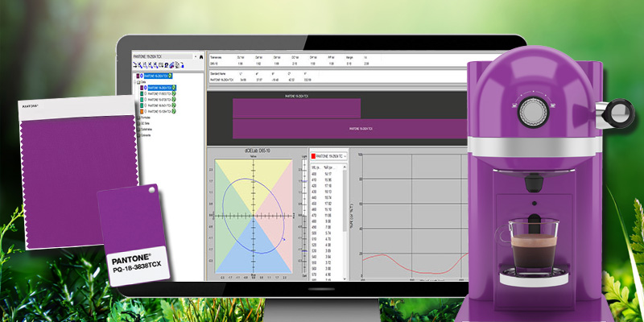Image resolution: width=644 pixels, height=322 pixels.
Task: Select the highlighted PANTONE 19-2924 TCX entry under Data
Action: click(163, 88)
